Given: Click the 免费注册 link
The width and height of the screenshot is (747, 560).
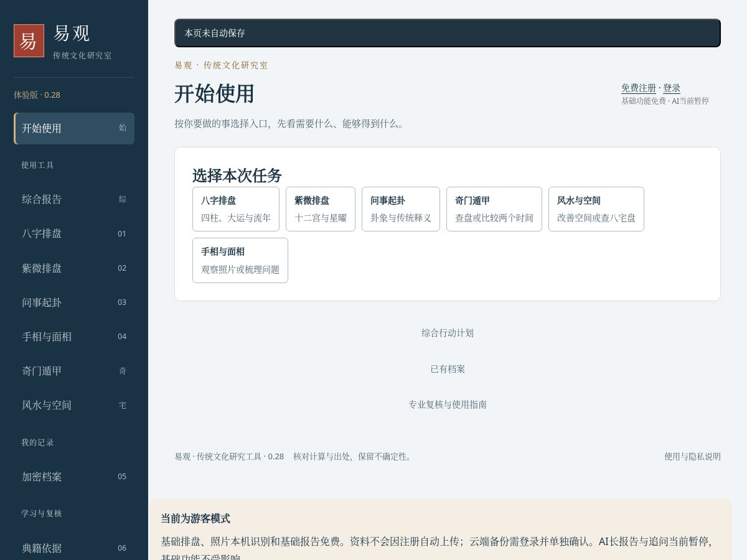Looking at the screenshot, I should [639, 88].
